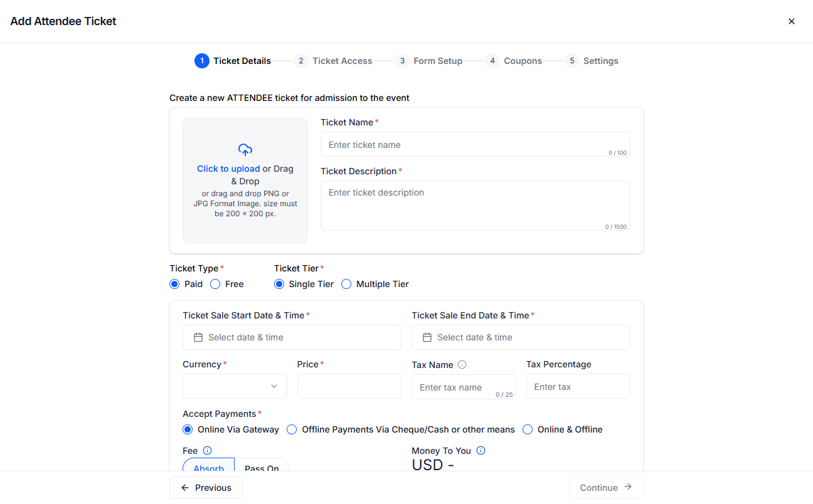
Task: Choose the Absorb fee option
Action: pyautogui.click(x=208, y=465)
